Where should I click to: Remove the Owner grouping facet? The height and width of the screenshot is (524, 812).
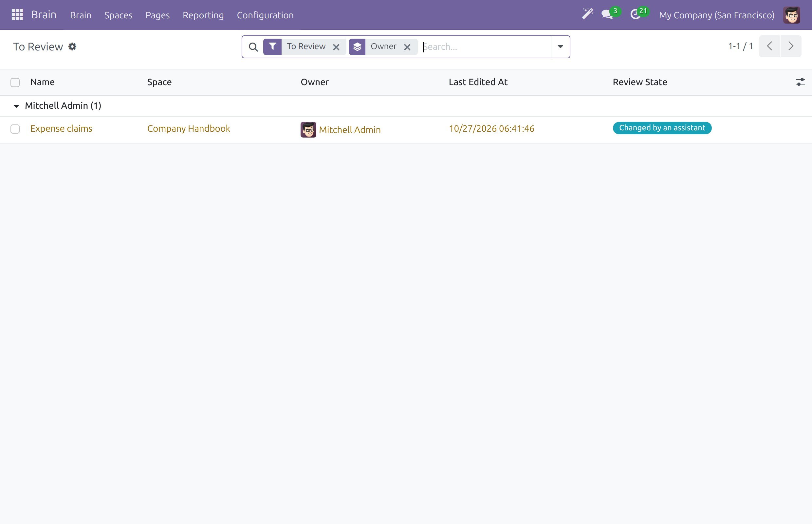[x=407, y=47]
